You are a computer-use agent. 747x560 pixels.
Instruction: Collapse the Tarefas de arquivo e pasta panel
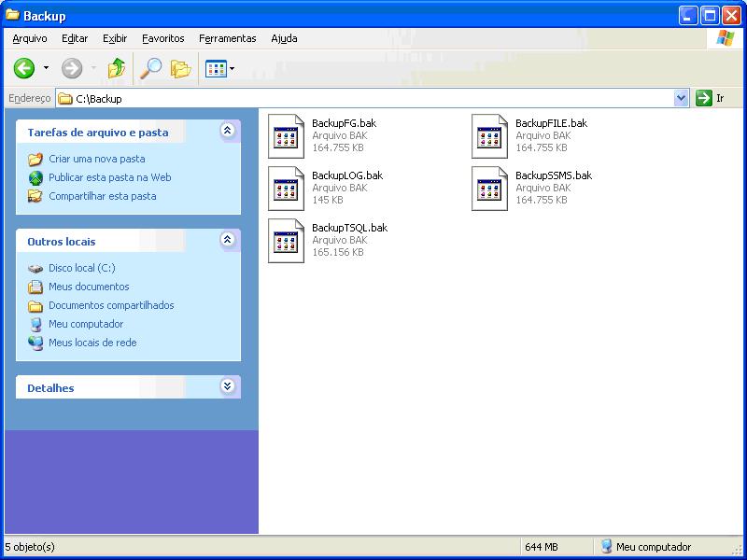coord(227,132)
